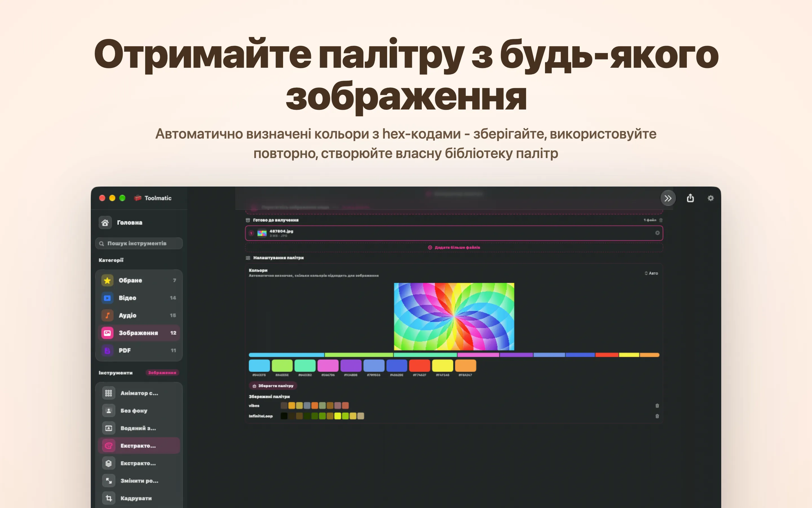
Task: Pick the yellow swatch #F4F145
Action: click(x=443, y=365)
